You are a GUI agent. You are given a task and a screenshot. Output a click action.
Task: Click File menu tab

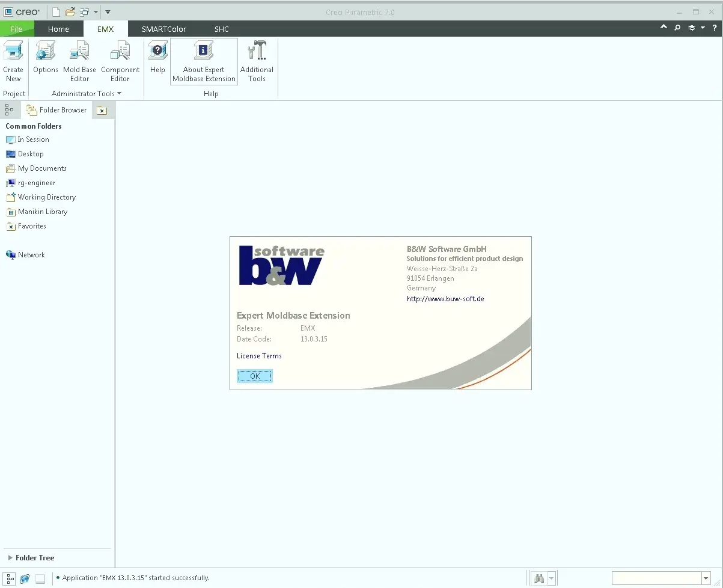[x=17, y=29]
